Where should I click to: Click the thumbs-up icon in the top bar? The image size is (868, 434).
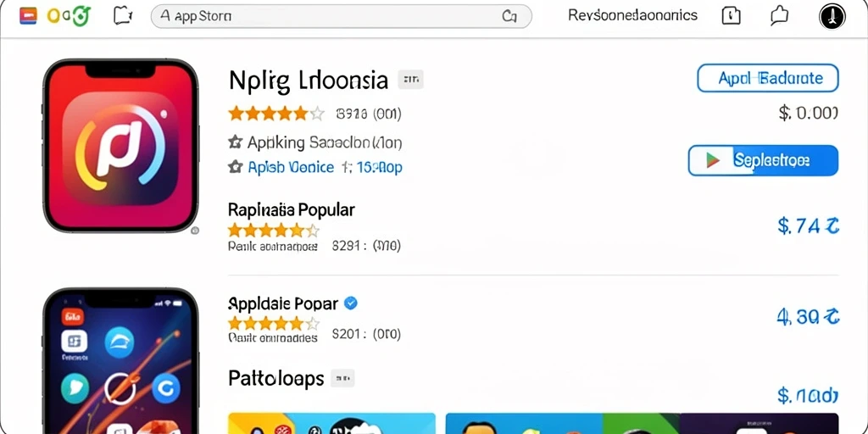pyautogui.click(x=779, y=15)
